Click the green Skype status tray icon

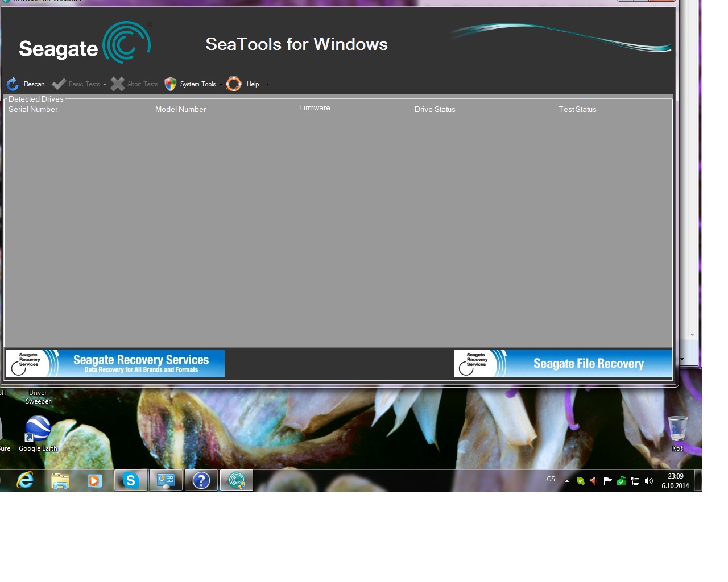pyautogui.click(x=581, y=481)
